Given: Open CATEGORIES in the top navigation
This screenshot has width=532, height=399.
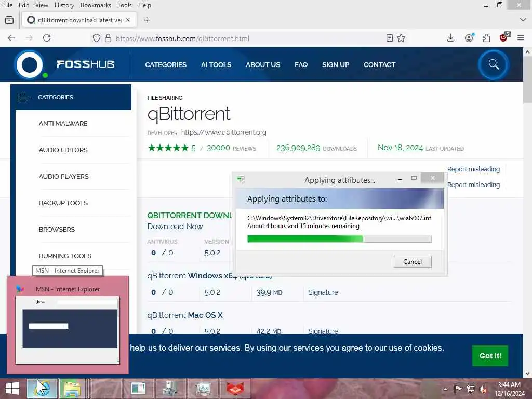Looking at the screenshot, I should 166,64.
